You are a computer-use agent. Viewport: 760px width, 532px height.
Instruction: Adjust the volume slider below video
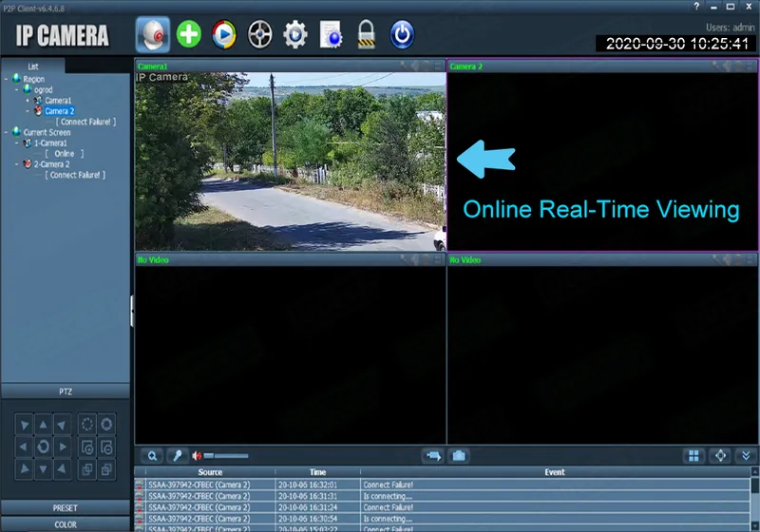pyautogui.click(x=226, y=456)
